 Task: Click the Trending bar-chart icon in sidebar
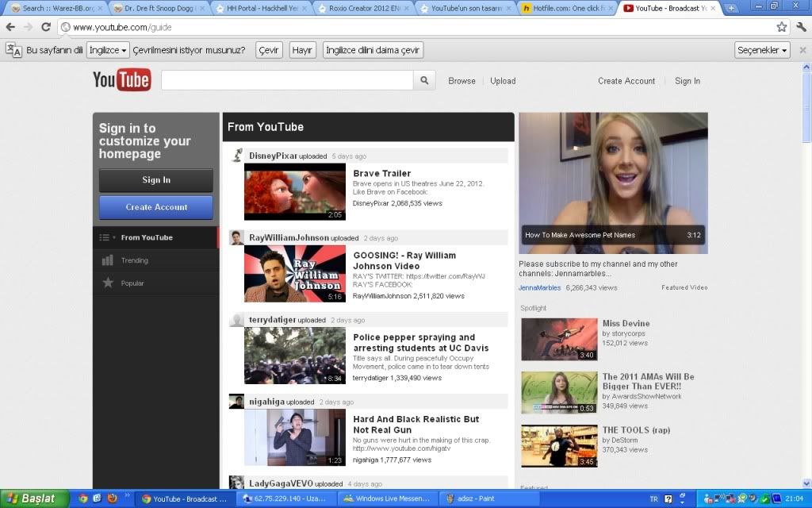click(x=107, y=260)
